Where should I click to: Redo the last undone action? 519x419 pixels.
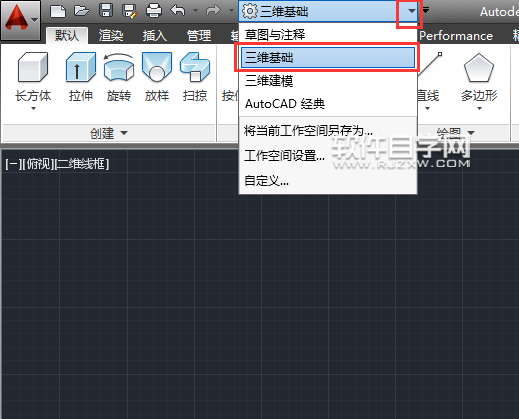(213, 10)
